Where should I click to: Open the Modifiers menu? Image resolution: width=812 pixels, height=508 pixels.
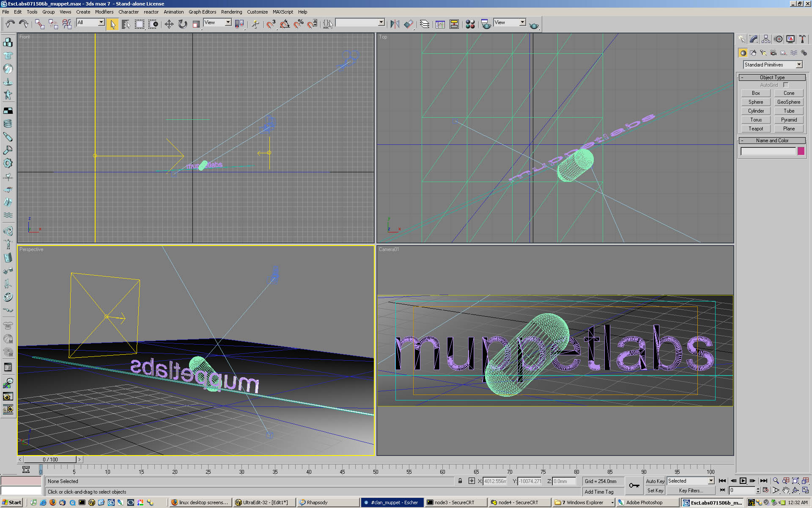[x=104, y=12]
